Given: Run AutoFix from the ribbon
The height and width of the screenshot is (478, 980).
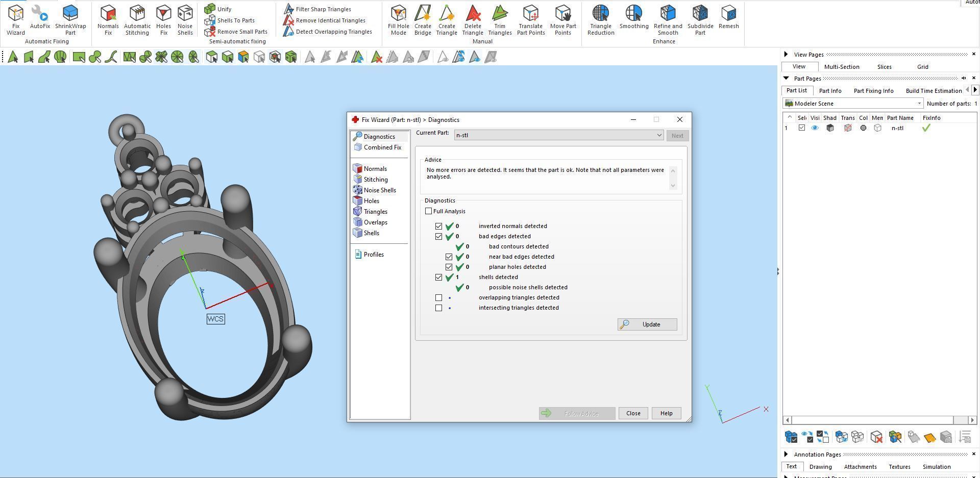Looking at the screenshot, I should pyautogui.click(x=40, y=17).
